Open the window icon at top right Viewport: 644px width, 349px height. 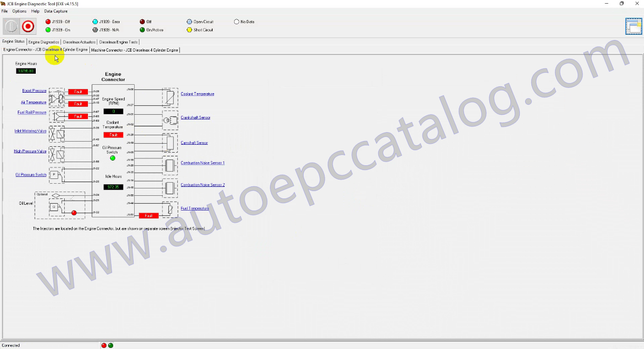pyautogui.click(x=633, y=26)
